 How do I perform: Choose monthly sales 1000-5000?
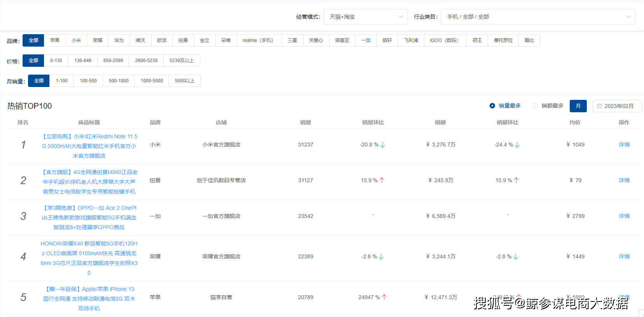coord(152,81)
